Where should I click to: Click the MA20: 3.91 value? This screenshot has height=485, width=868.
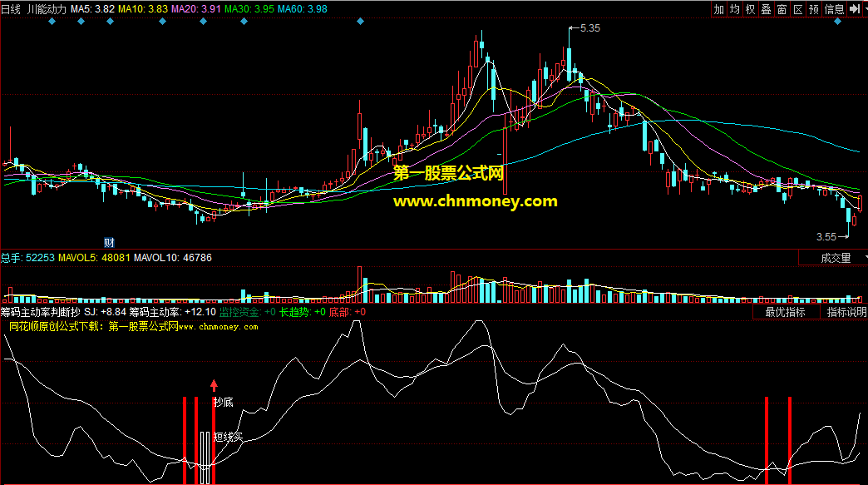[196, 9]
